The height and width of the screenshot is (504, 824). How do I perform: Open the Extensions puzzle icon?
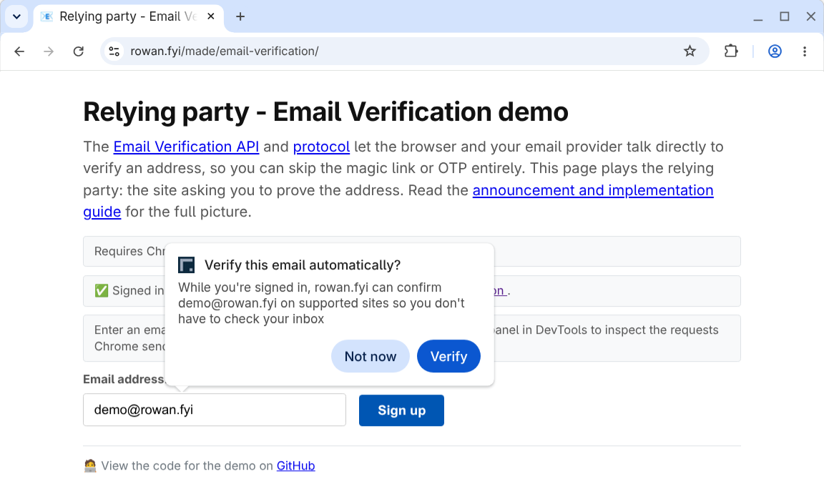(731, 51)
